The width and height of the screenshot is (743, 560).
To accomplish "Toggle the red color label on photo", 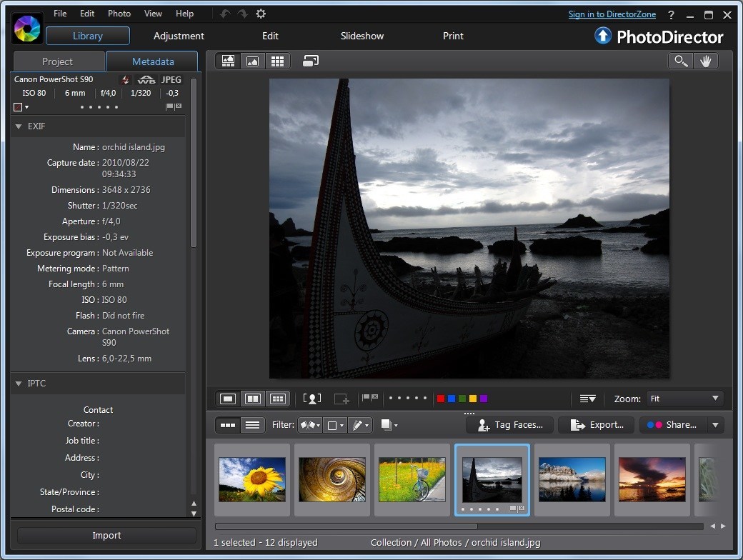I will pos(441,399).
